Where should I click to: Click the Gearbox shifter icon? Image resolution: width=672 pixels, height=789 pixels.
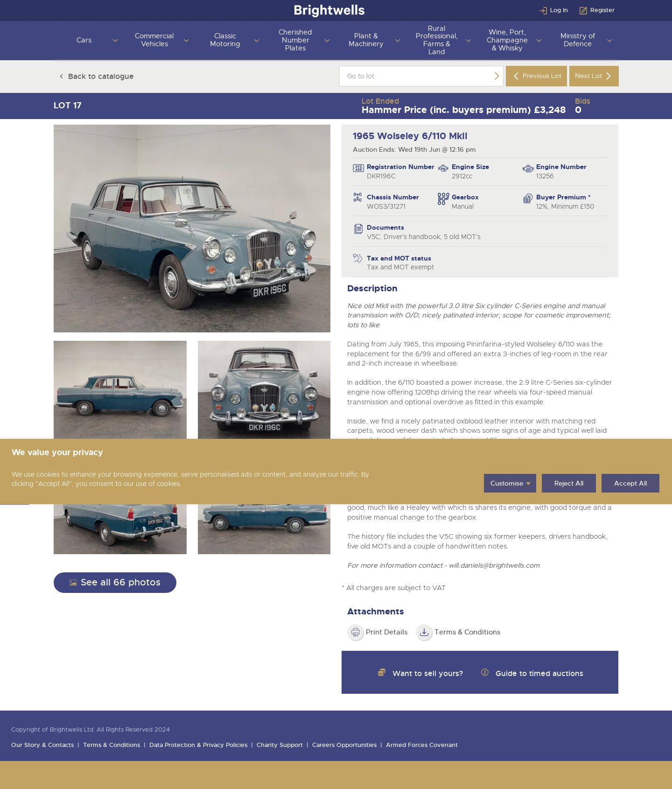[x=443, y=199]
